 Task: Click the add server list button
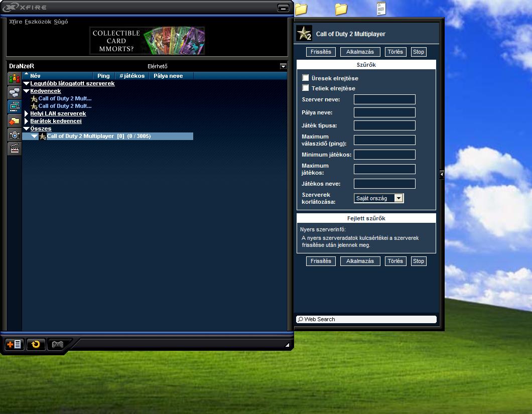pos(14,344)
